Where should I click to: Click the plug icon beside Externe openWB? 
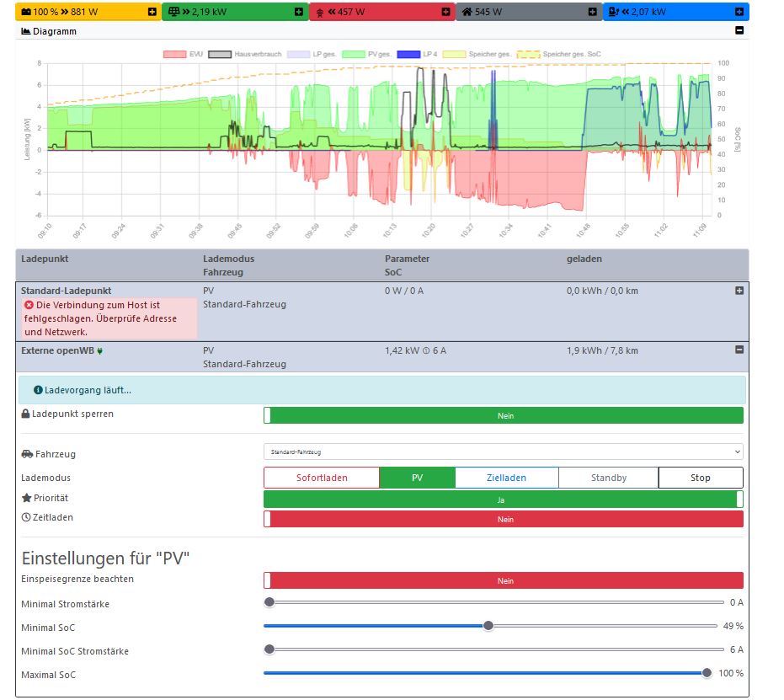(x=100, y=350)
